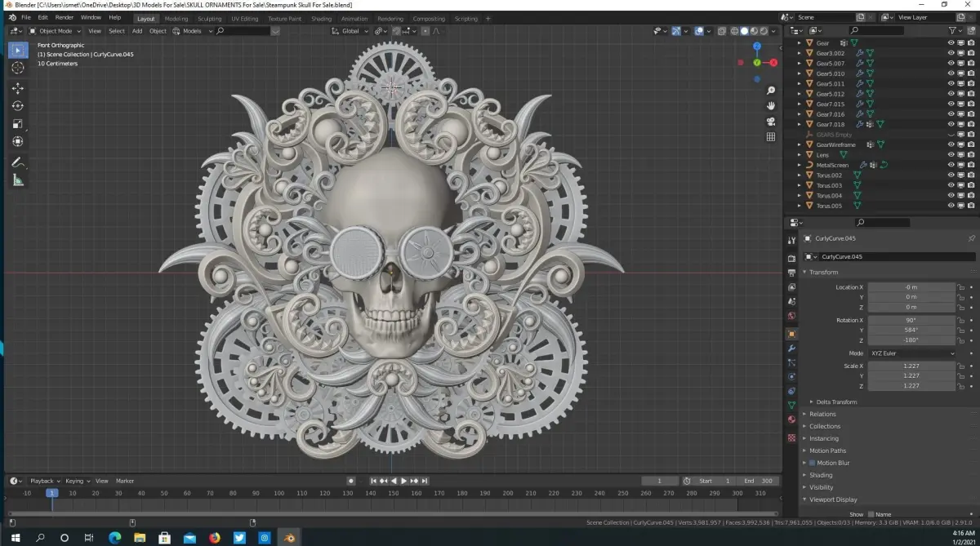This screenshot has width=980, height=546.
Task: Open the Playback menu in timeline
Action: pos(44,481)
